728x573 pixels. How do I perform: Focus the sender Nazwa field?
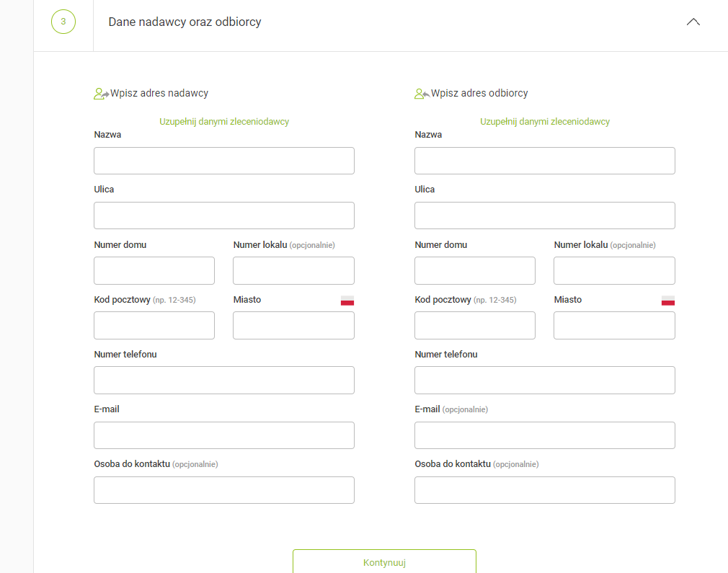pyautogui.click(x=224, y=161)
